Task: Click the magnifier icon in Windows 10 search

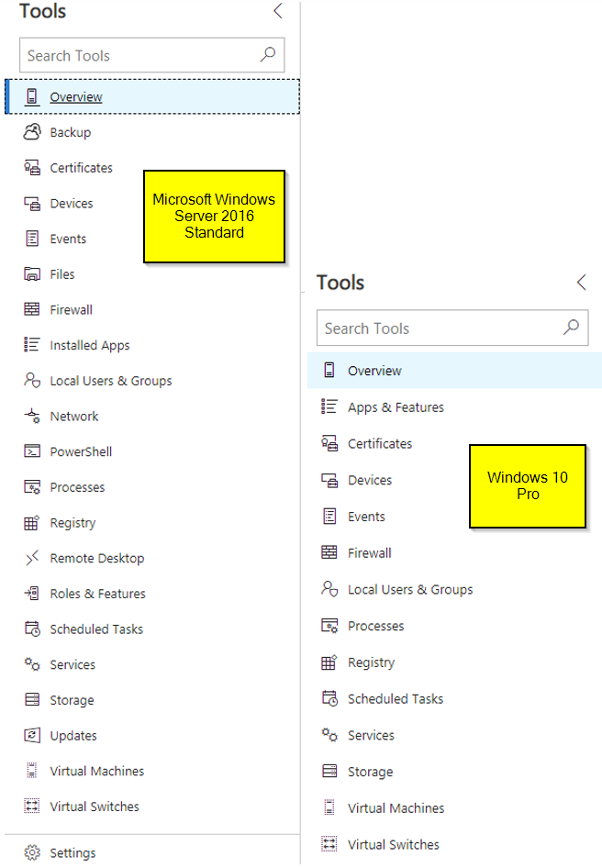Action: [571, 328]
